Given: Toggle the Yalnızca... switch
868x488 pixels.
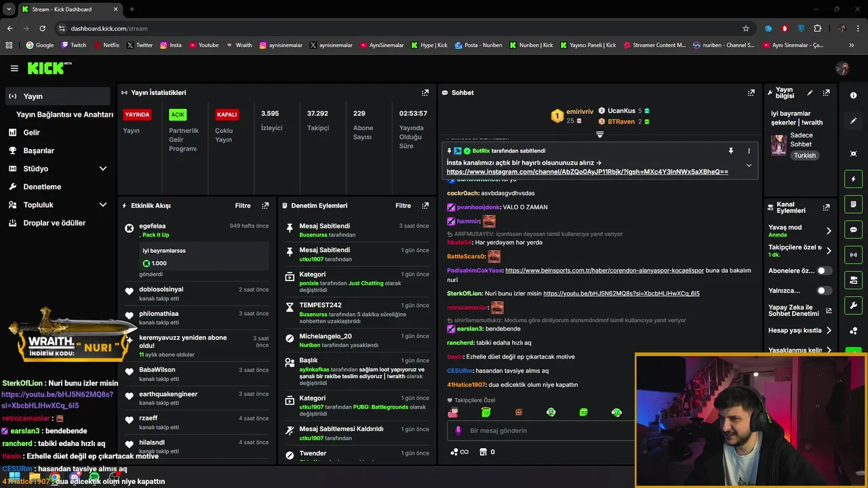Looking at the screenshot, I should (824, 291).
